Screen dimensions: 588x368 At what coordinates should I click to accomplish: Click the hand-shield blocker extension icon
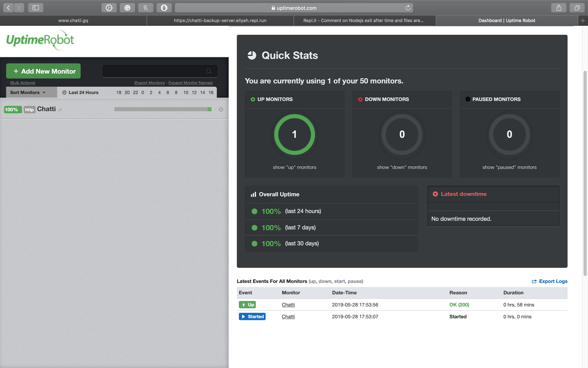pos(164,8)
